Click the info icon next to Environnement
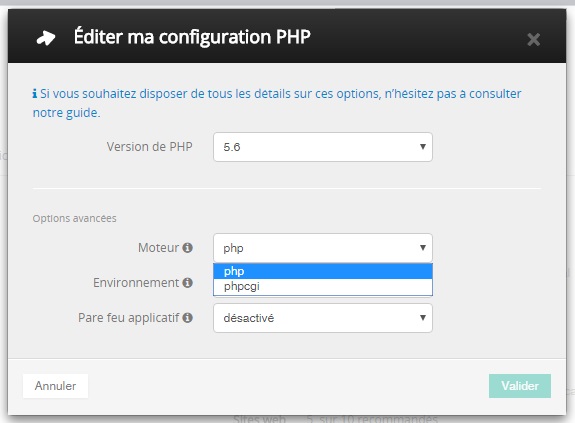The image size is (575, 423). tap(188, 283)
